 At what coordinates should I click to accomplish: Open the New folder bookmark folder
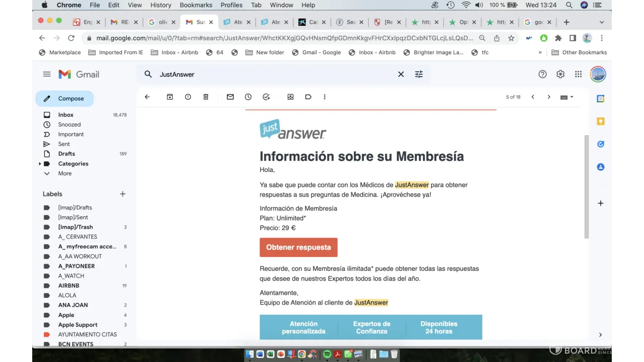(265, 52)
